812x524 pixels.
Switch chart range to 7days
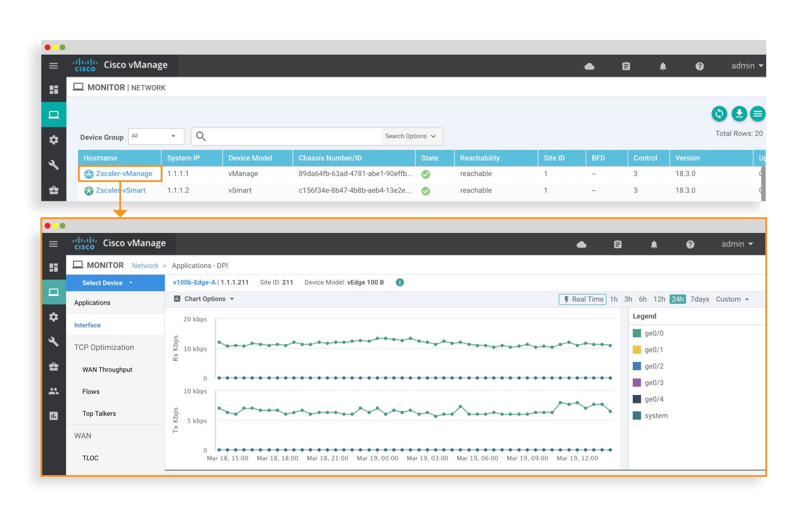pyautogui.click(x=699, y=299)
